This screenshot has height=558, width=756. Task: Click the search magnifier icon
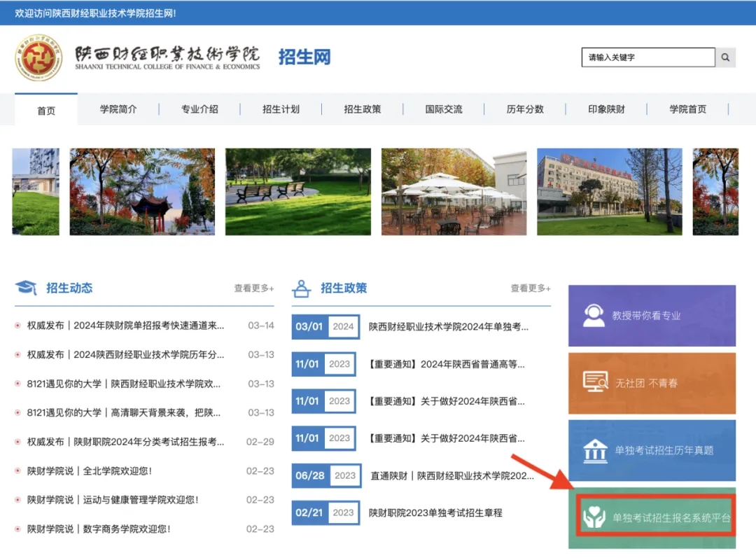click(x=725, y=57)
